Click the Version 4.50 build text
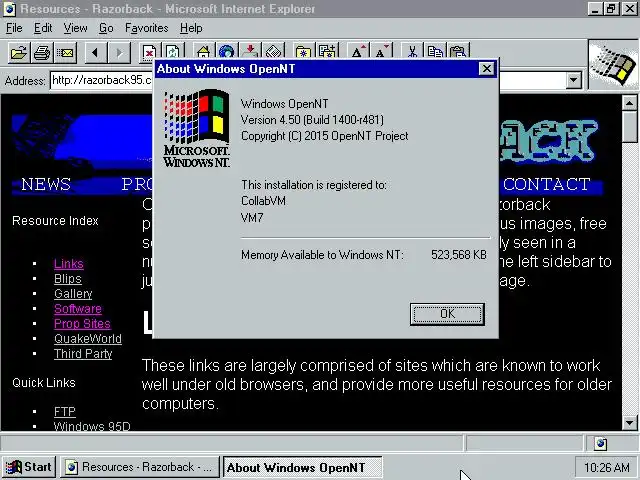Screen dimensions: 640x480 312,120
